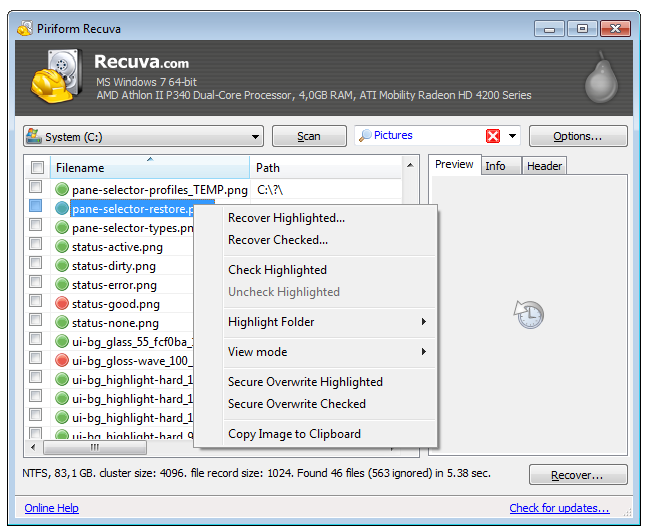Click Check for updates... link
Viewport: 646px width, 532px height.
tap(559, 508)
